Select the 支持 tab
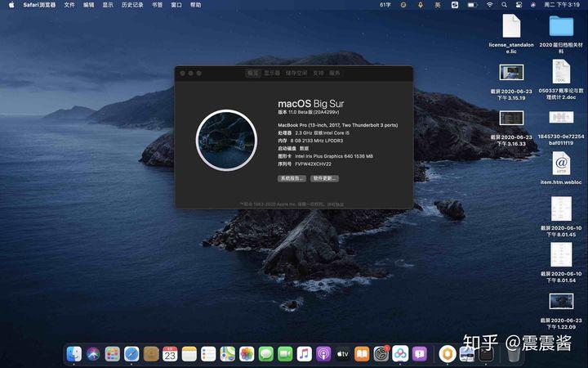588x368 pixels. 318,73
